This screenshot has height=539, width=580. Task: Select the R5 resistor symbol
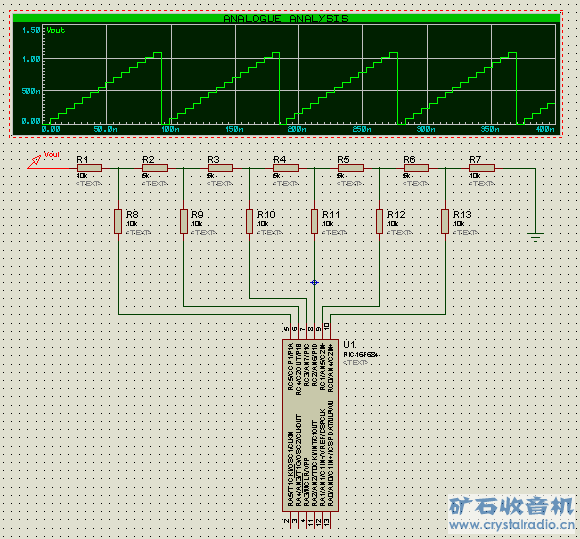click(351, 168)
